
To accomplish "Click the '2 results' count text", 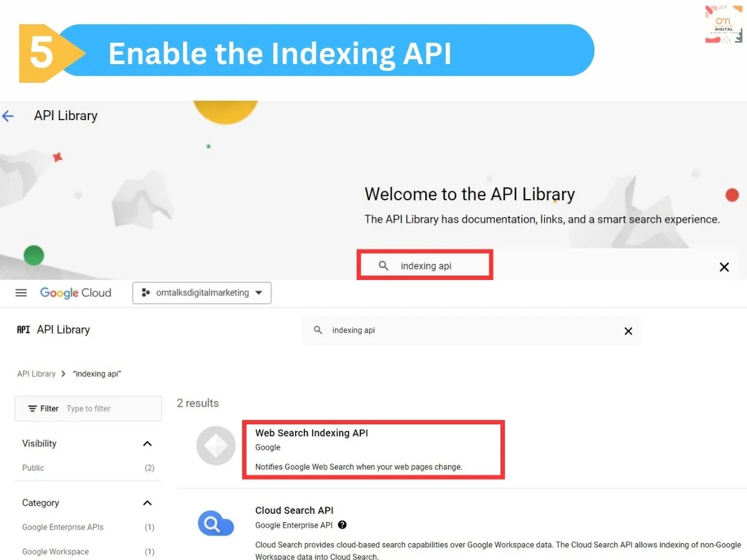I will 198,403.
